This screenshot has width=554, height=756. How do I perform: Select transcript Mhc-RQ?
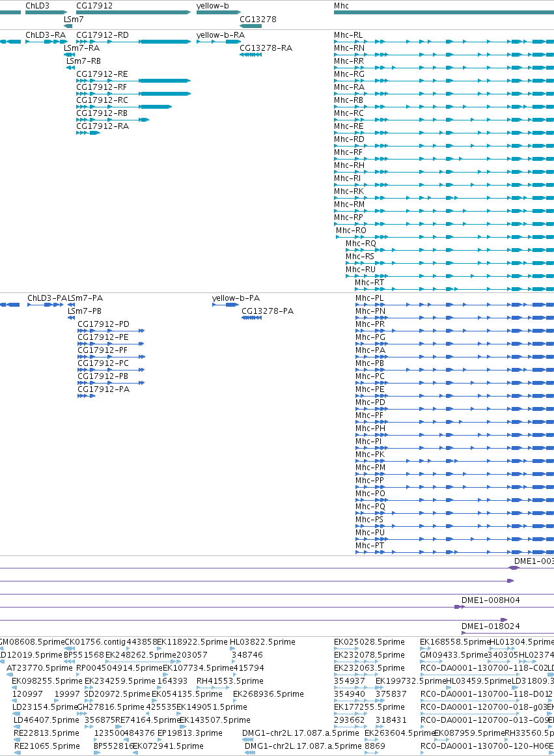[x=361, y=244]
